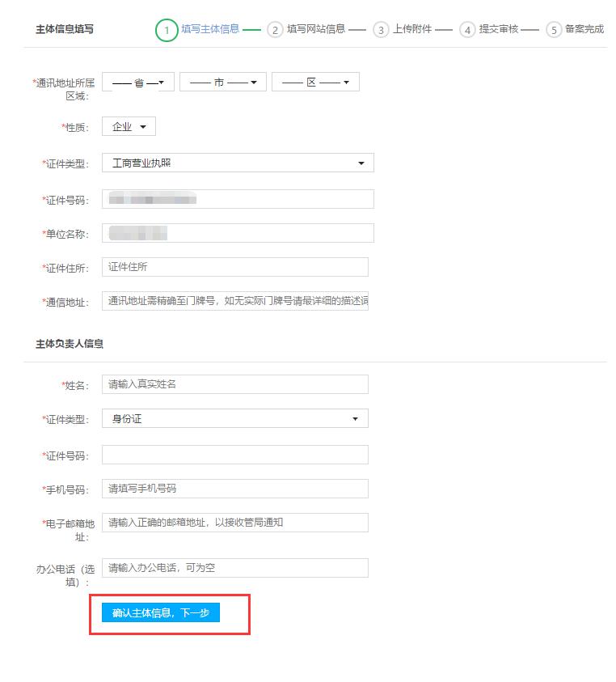
Task: Click the 主体信息填写 heading
Action: coord(65,29)
